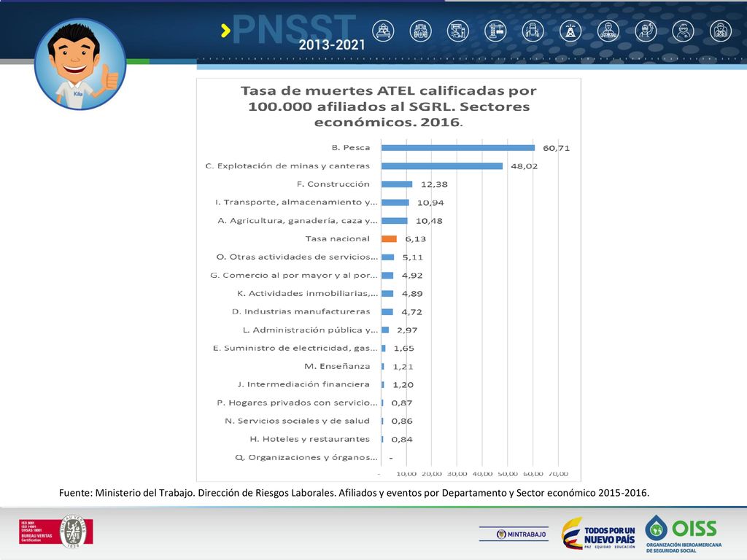Click the value 5,11
This screenshot has width=747, height=560.
(x=413, y=257)
